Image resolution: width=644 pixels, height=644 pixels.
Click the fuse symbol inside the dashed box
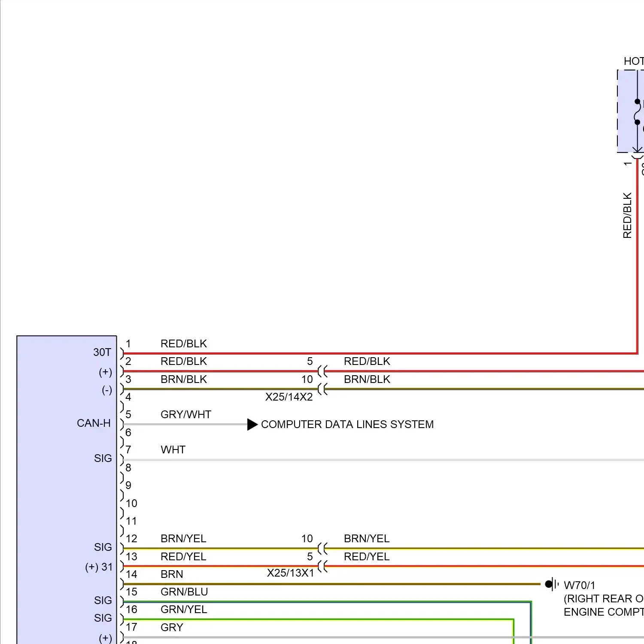pos(638,112)
